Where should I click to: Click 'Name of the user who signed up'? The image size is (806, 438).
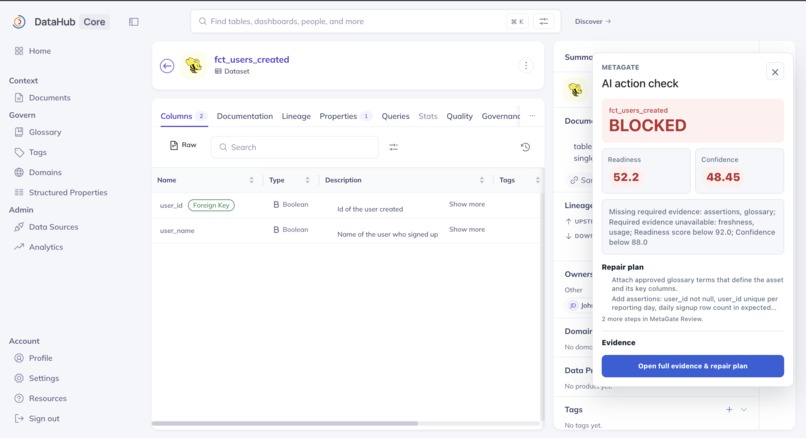388,234
